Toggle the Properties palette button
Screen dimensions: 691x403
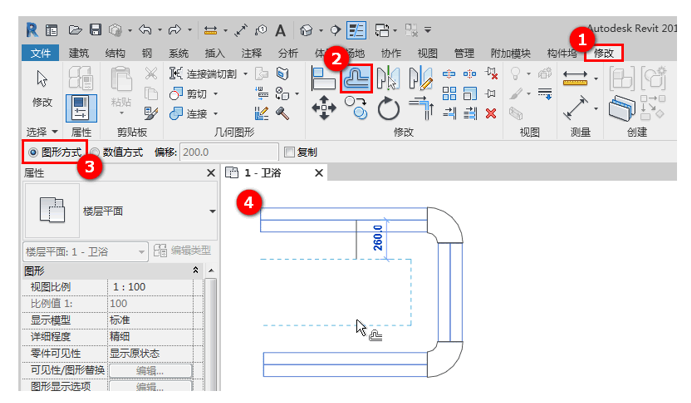point(79,110)
